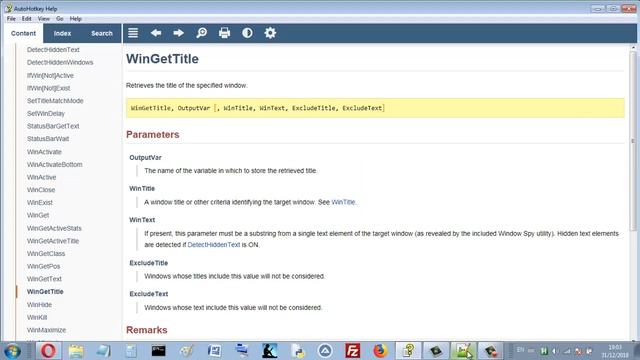640x360 pixels.
Task: Open WinHide topic
Action: pyautogui.click(x=39, y=305)
